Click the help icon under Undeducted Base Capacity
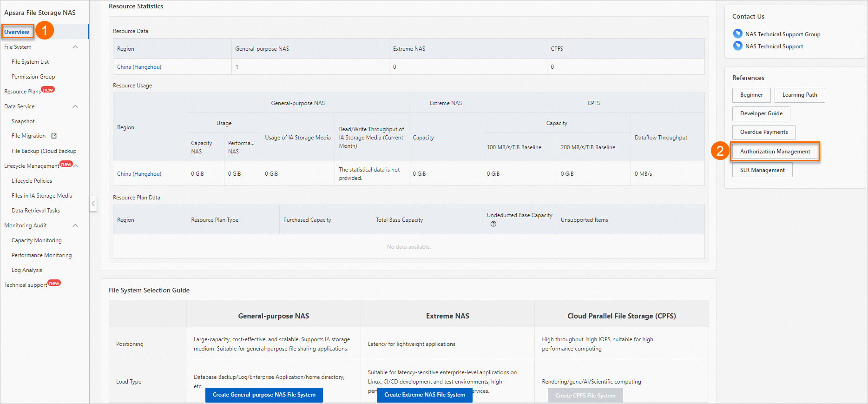The height and width of the screenshot is (404, 868). (x=493, y=224)
